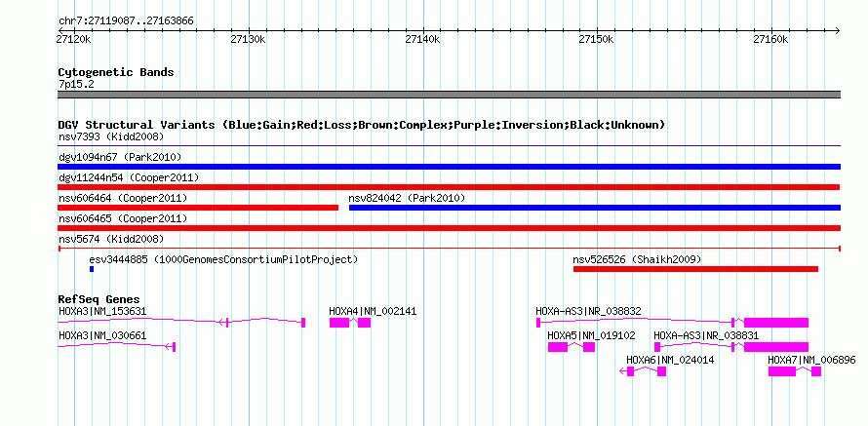The image size is (868, 426).
Task: Click the 27150k ruler tick label
Action: [597, 40]
